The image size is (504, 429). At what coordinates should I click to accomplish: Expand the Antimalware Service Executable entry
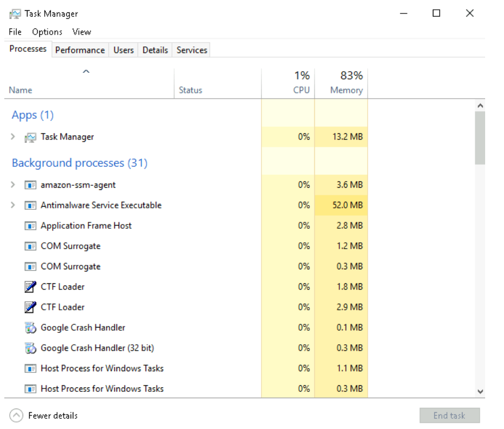[13, 206]
